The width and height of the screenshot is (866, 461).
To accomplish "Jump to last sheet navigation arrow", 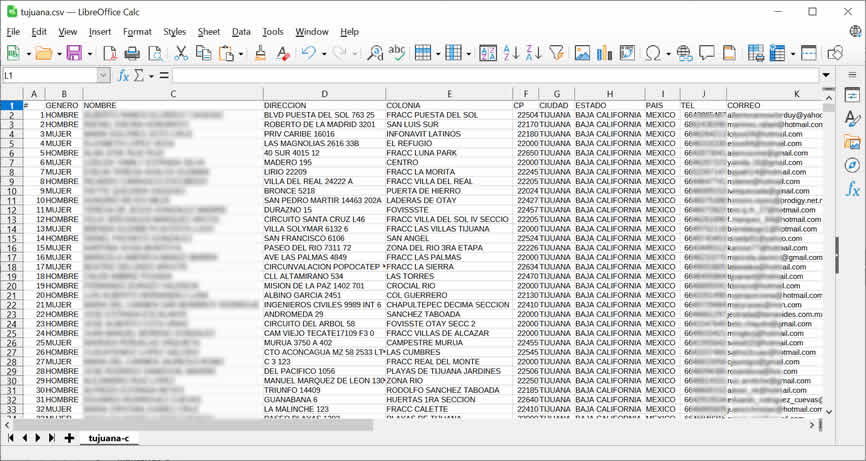I will [x=51, y=438].
